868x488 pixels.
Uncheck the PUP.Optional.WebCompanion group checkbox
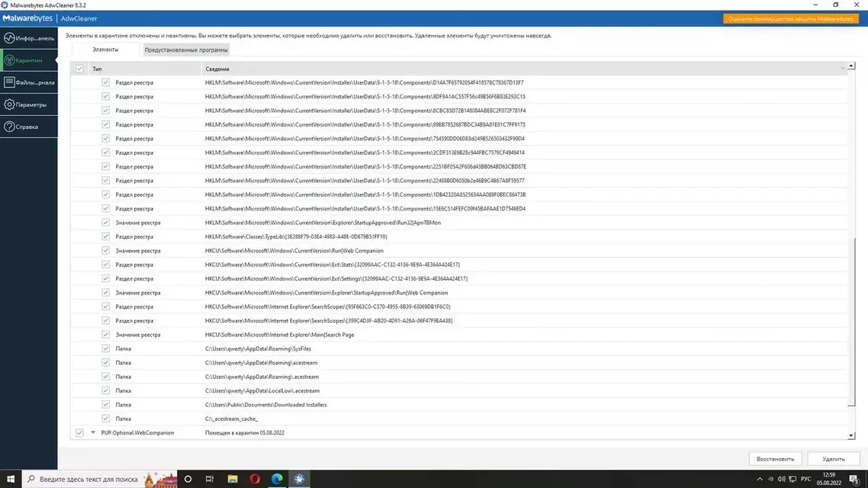pyautogui.click(x=80, y=432)
